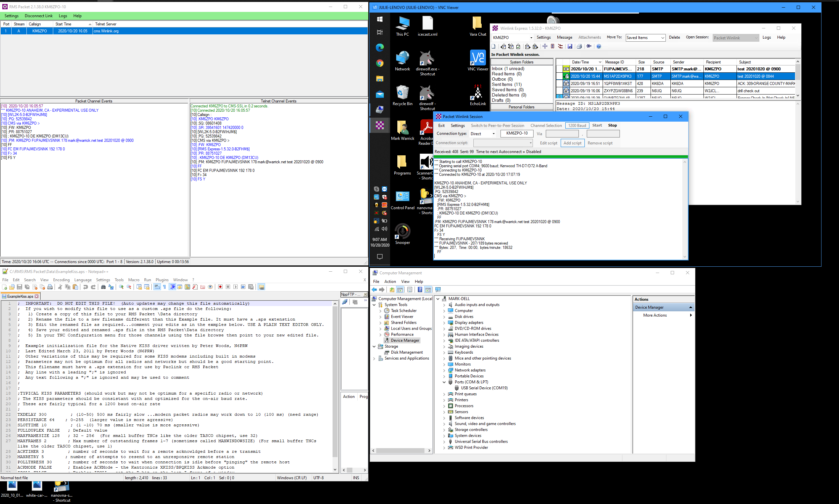Image resolution: width=839 pixels, height=504 pixels.
Task: Click Playback macro icon in Notepad++
Action: point(235,287)
